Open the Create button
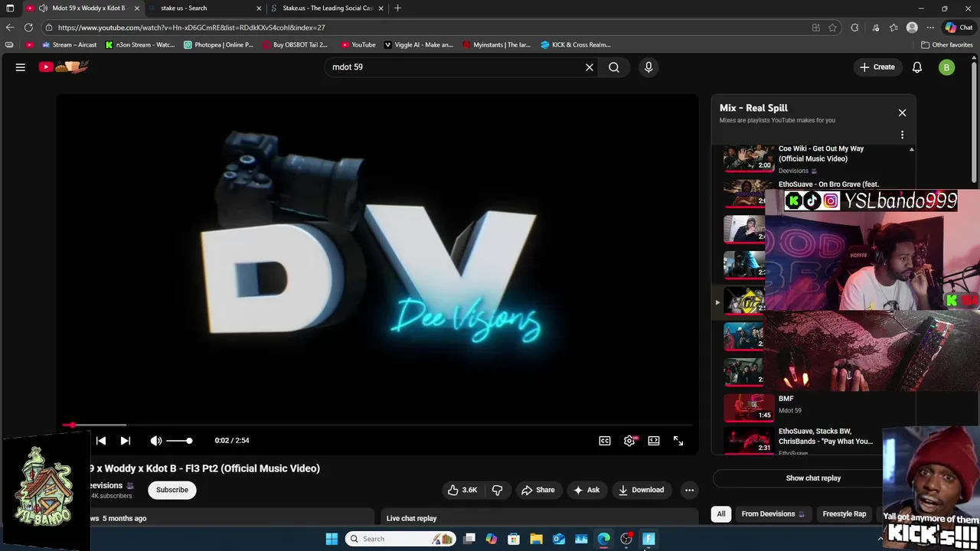The width and height of the screenshot is (980, 551). 877,67
